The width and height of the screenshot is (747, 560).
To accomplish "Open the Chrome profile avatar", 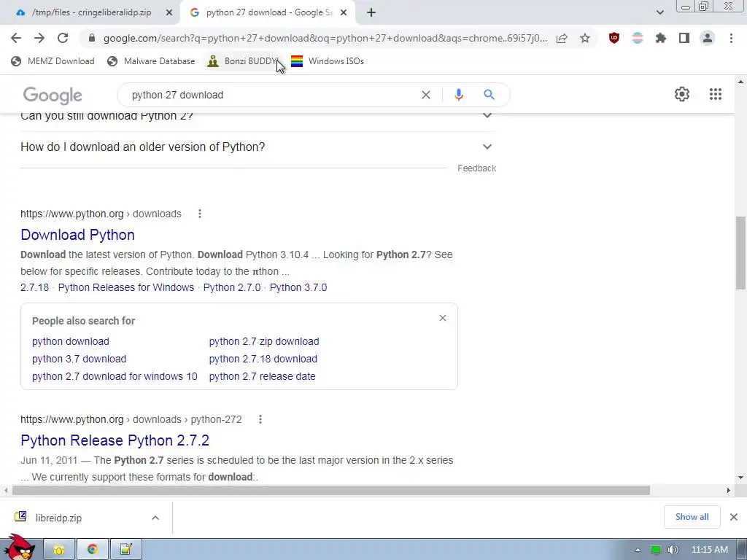I will coord(708,38).
